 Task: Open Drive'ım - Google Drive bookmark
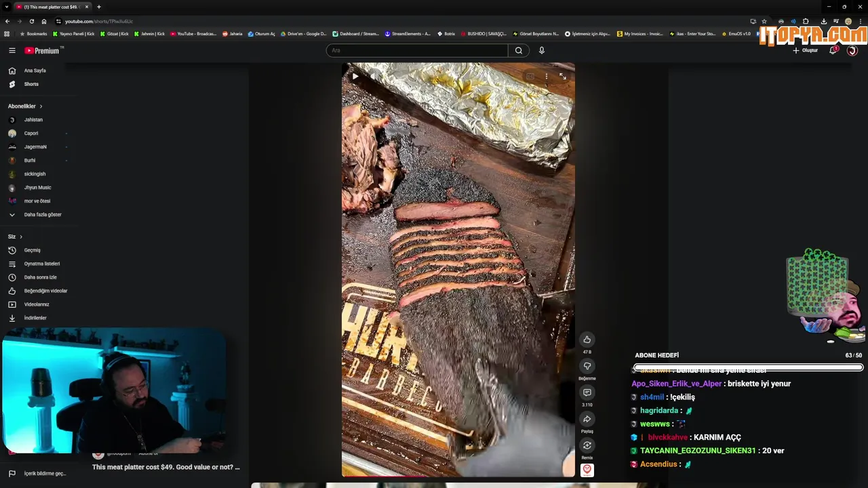point(303,34)
